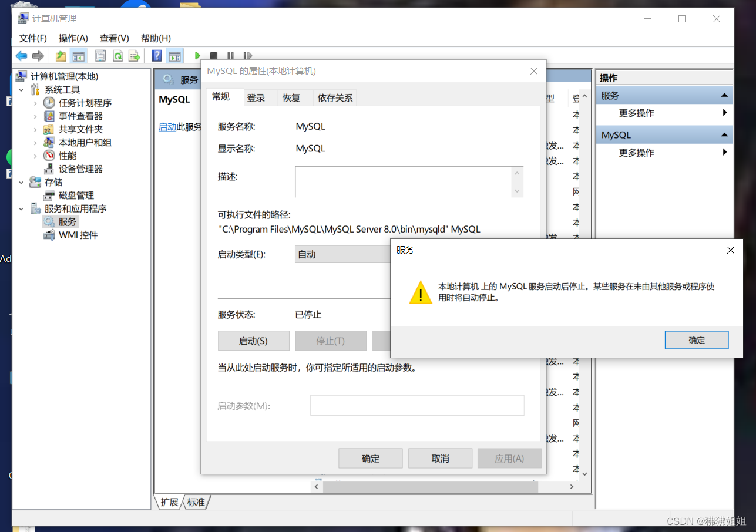Click the Export List toolbar icon
Viewport: 756px width, 532px height.
(135, 56)
